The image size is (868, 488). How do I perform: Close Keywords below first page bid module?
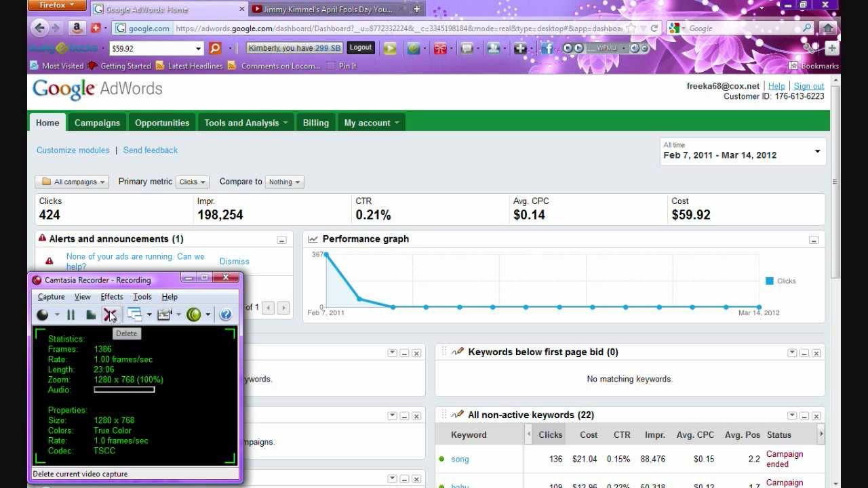point(816,353)
